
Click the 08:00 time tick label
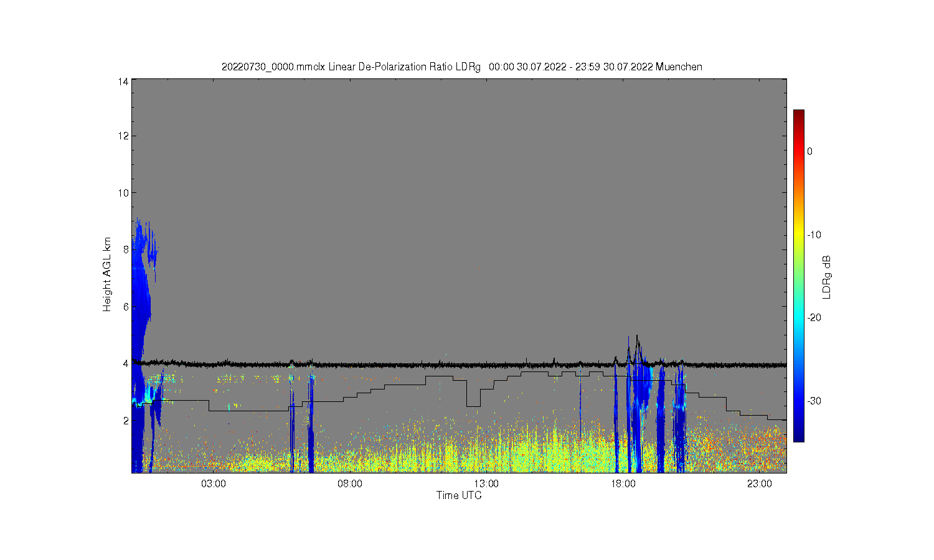pyautogui.click(x=350, y=484)
